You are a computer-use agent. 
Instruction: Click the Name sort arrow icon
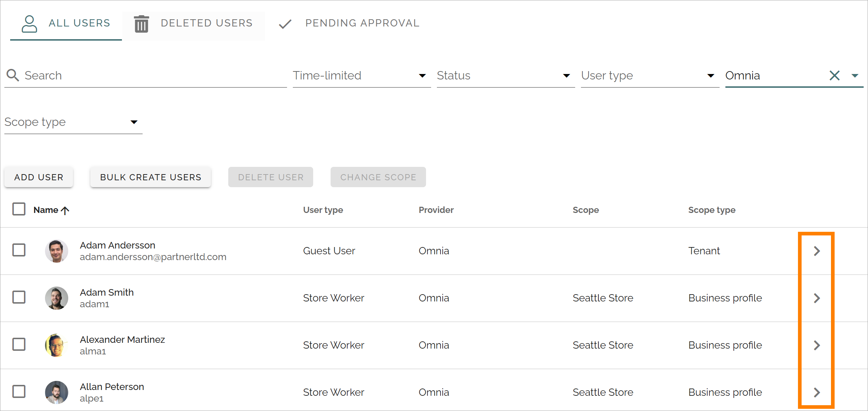coord(65,210)
